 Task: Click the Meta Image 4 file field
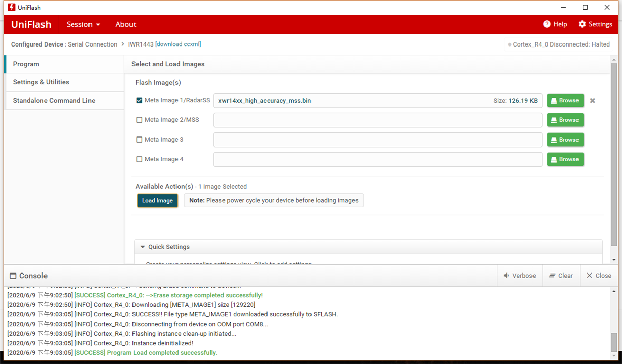(x=378, y=159)
